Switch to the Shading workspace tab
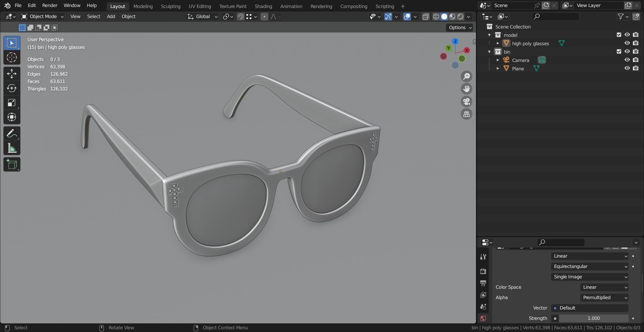Viewport: 644px width, 332px height. (x=263, y=6)
